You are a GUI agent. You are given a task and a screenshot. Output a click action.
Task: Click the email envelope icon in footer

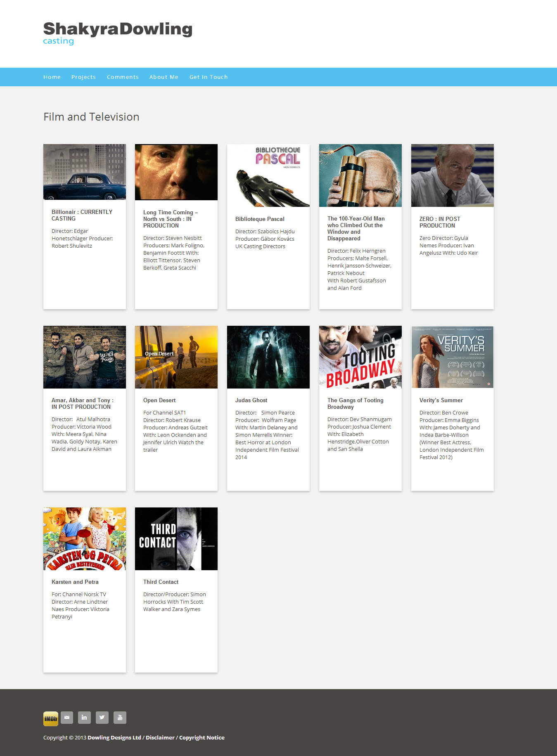point(67,718)
